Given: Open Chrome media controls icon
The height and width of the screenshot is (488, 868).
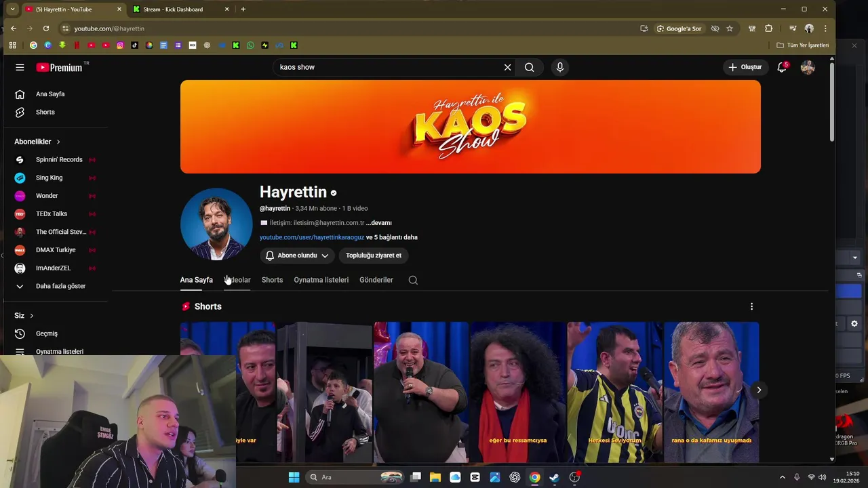Looking at the screenshot, I should (x=793, y=28).
